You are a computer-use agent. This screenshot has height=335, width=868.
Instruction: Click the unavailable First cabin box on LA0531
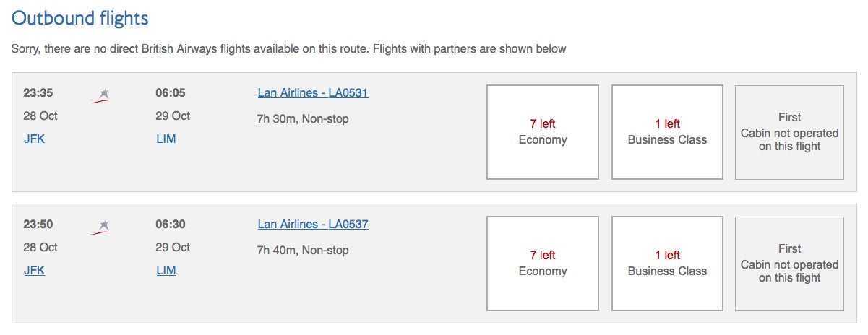(x=789, y=132)
